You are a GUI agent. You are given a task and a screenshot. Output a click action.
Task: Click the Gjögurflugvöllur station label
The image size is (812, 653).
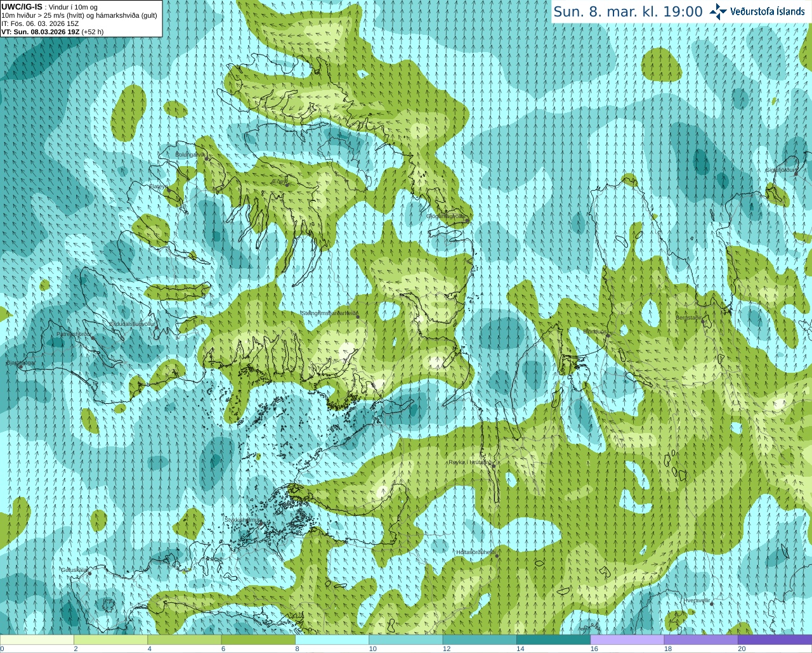coord(447,216)
